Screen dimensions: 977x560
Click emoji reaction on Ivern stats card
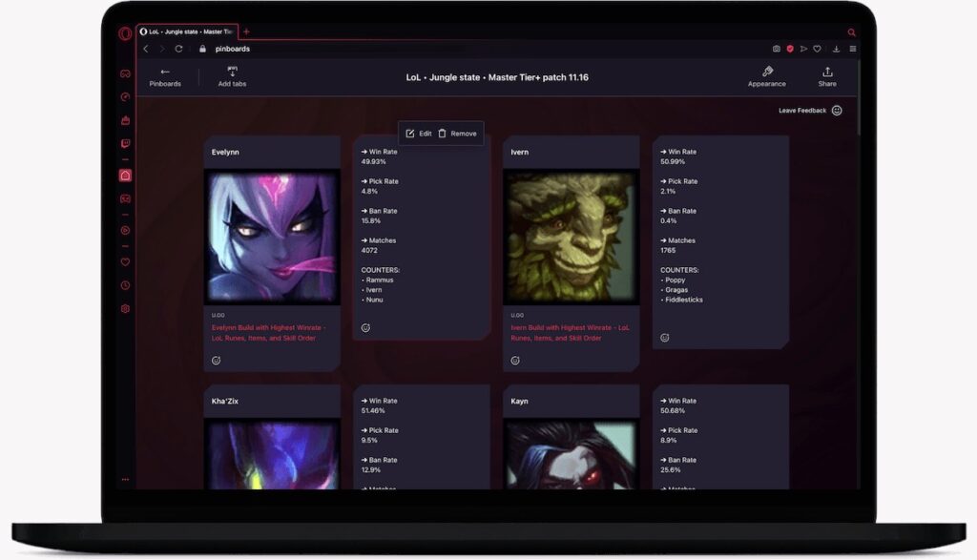click(x=665, y=338)
